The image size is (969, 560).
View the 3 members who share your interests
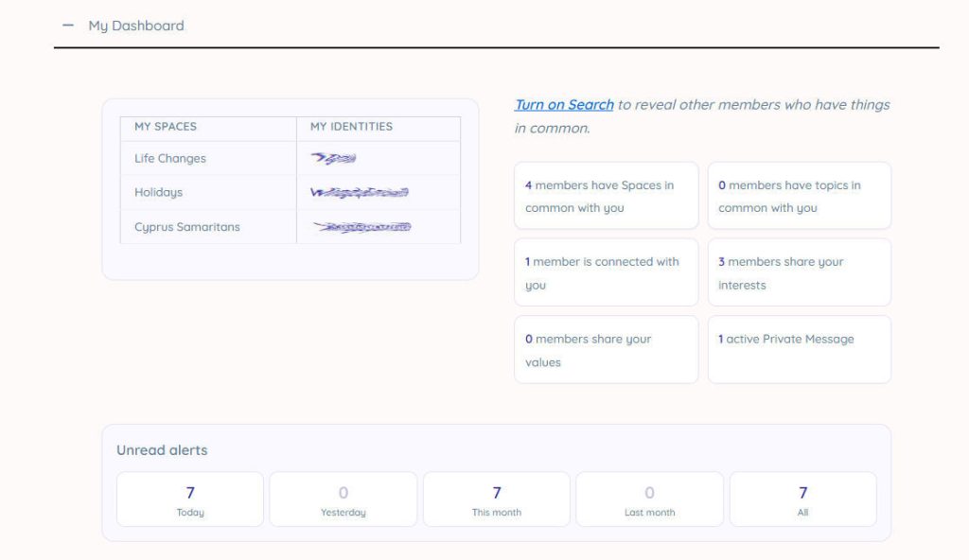[799, 272]
